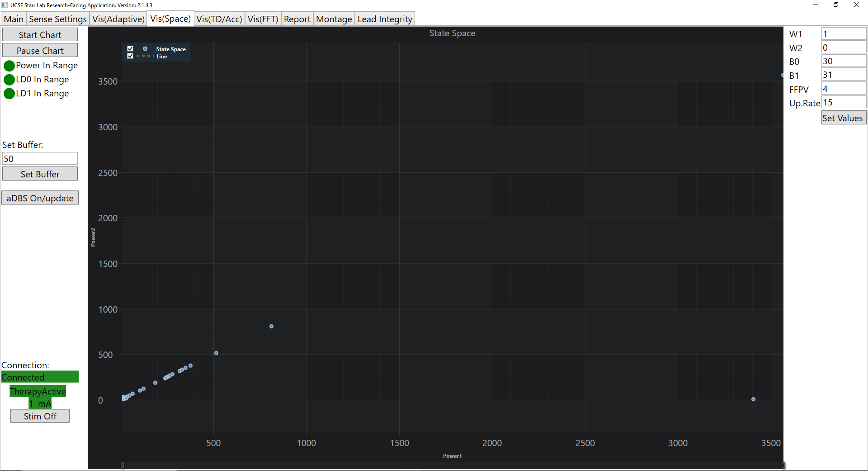Viewport: 868px width, 471px height.
Task: Click the Set Buffer input field
Action: (40, 158)
